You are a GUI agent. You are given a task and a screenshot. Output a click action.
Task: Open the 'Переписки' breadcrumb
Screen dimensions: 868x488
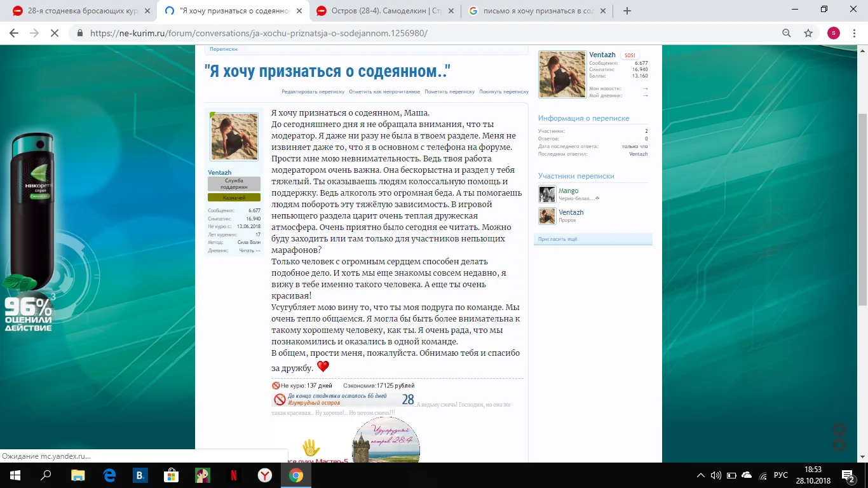(224, 49)
